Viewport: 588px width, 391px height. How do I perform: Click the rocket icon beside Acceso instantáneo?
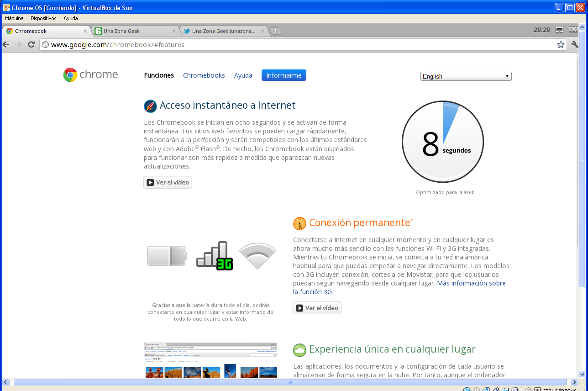click(x=150, y=106)
